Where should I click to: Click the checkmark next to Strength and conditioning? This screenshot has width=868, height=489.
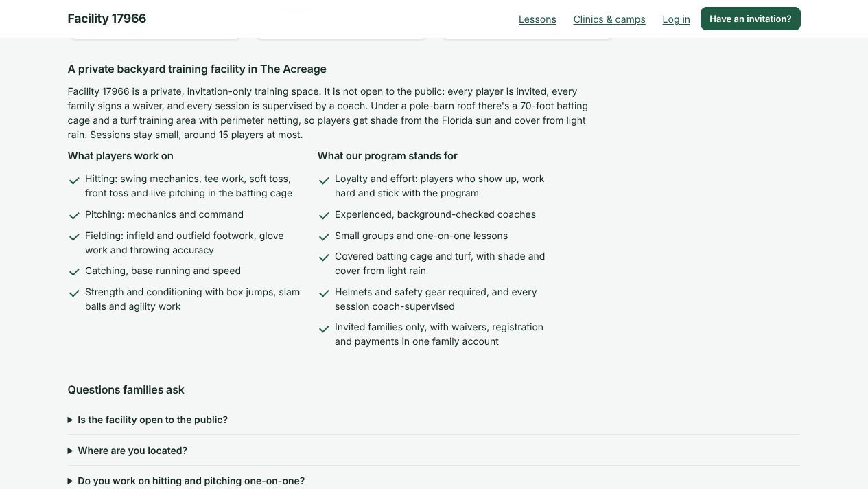(74, 293)
